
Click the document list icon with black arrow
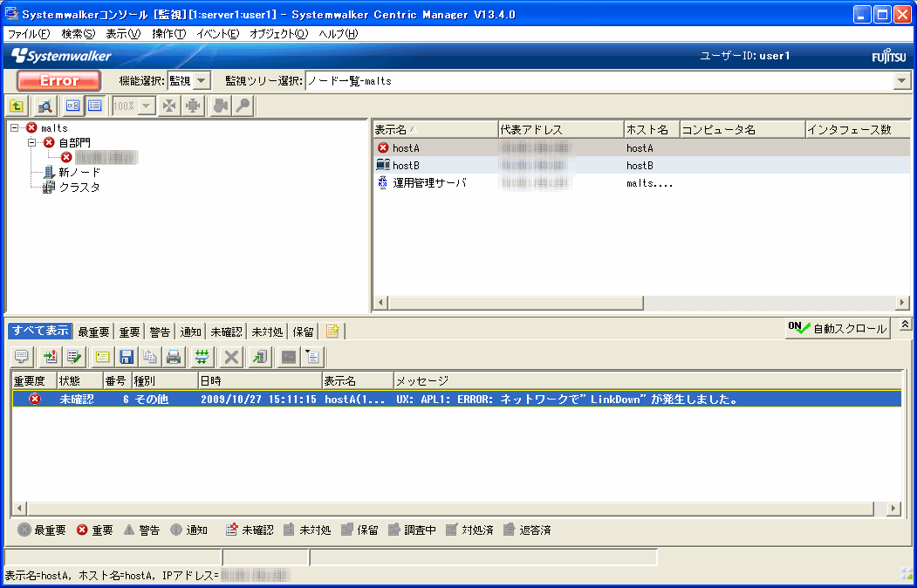311,357
